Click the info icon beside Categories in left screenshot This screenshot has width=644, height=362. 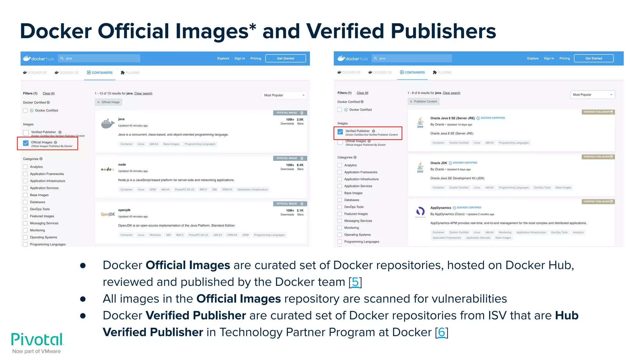click(x=41, y=159)
